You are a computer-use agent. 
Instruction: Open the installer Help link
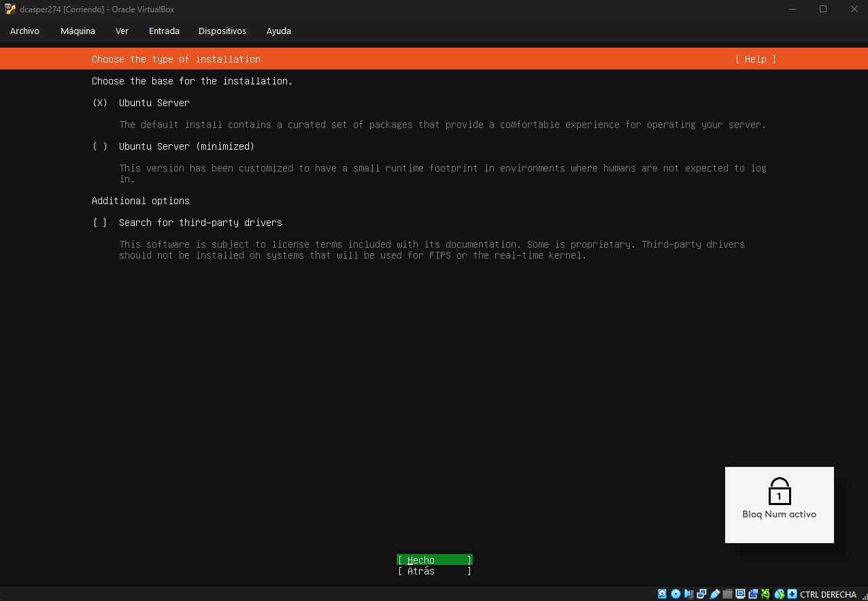pyautogui.click(x=755, y=59)
